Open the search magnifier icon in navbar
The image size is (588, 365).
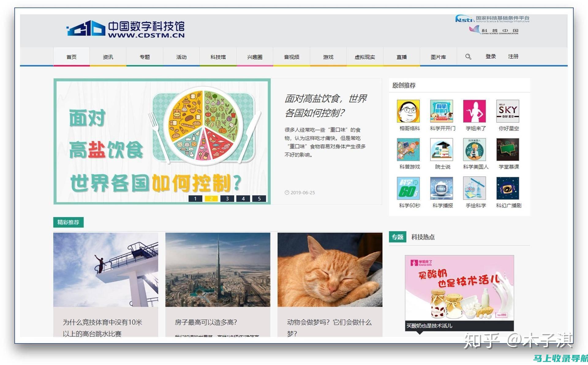pyautogui.click(x=468, y=57)
